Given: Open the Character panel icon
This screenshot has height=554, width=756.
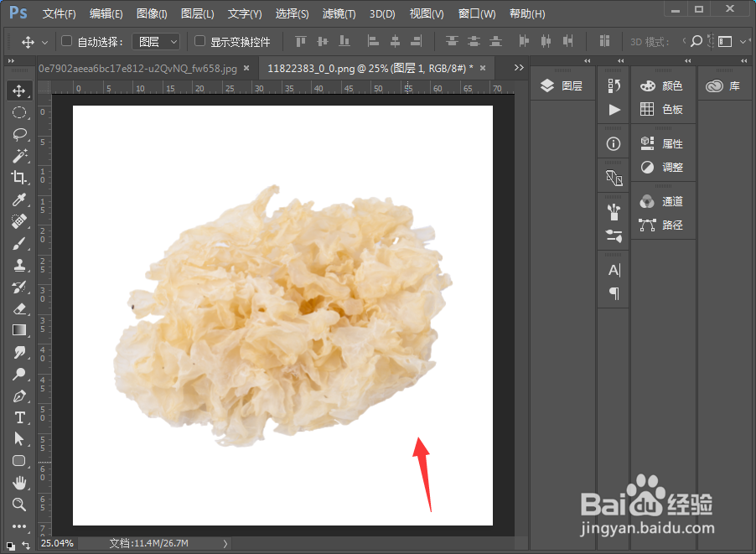Looking at the screenshot, I should 614,270.
